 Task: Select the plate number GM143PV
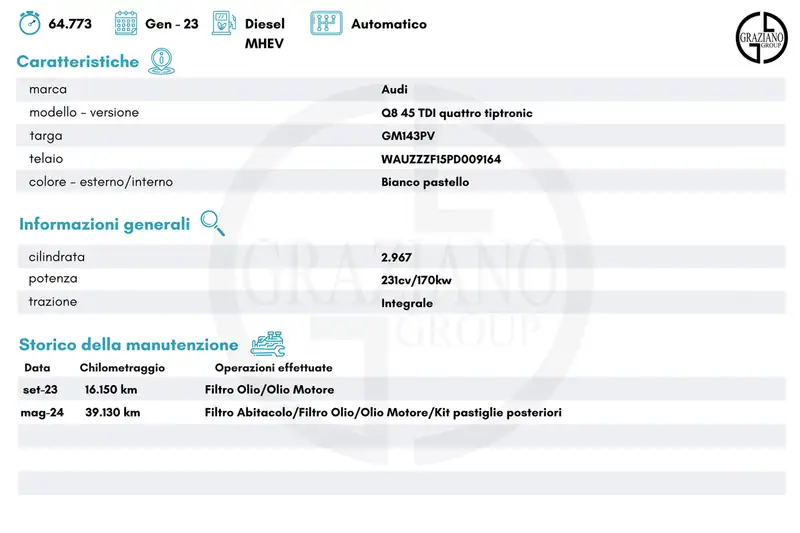pos(408,136)
